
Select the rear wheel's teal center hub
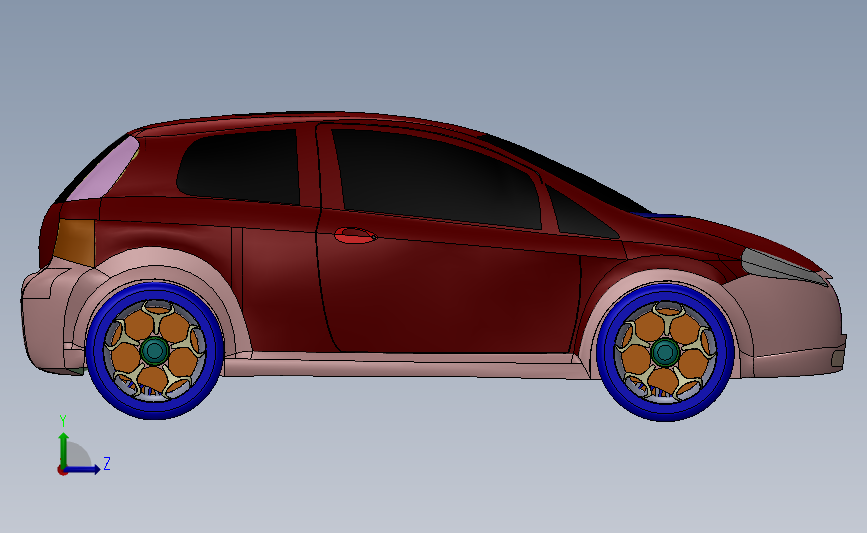coord(154,350)
